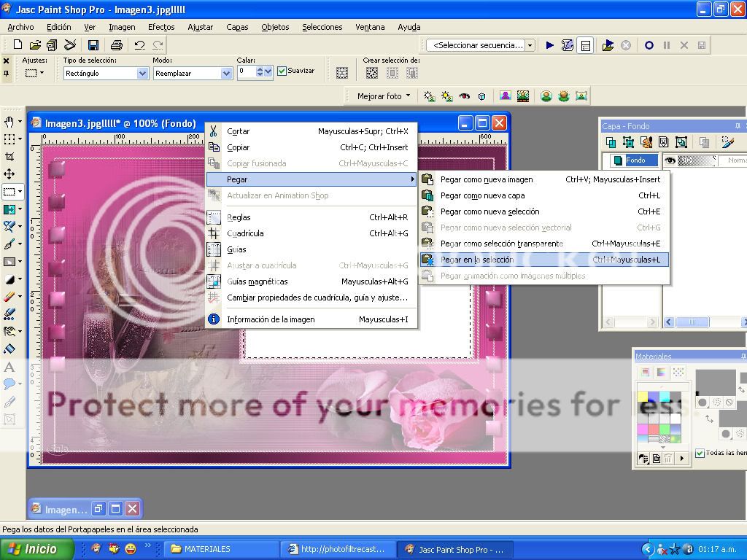The height and width of the screenshot is (560, 747).
Task: Expand the Selection tool flyout arrow
Action: point(20,192)
